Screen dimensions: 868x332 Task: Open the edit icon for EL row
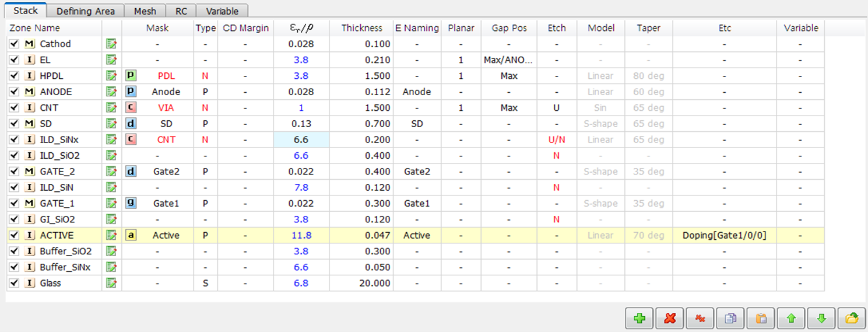point(111,60)
